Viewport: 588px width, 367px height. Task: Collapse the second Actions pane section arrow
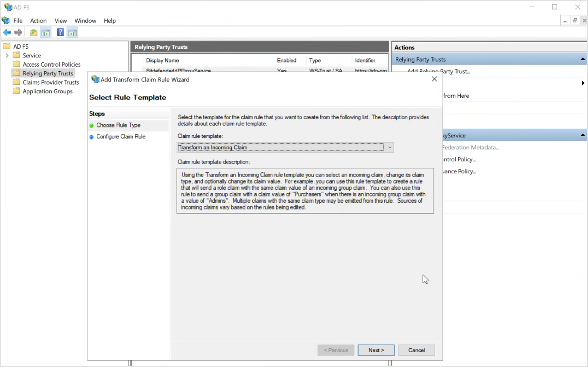coord(583,135)
